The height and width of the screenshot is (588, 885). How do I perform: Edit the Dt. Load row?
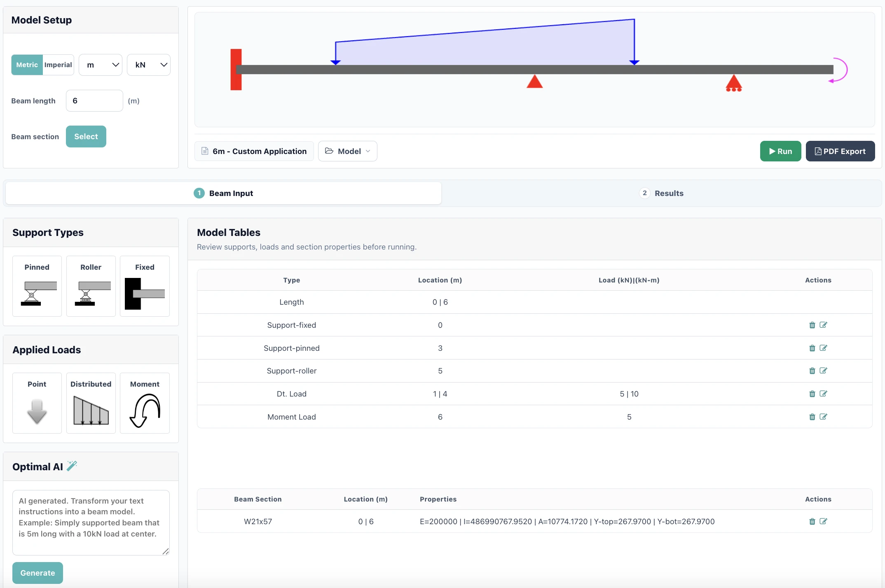coord(823,394)
